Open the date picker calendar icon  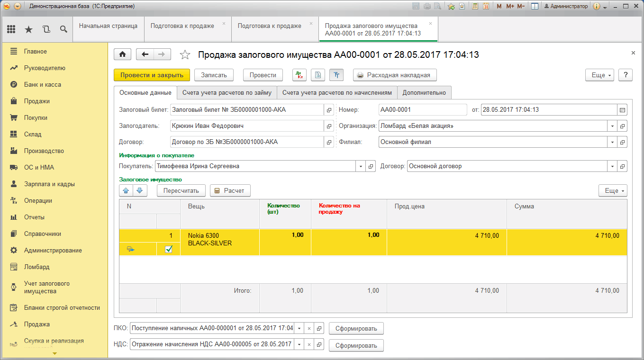[x=622, y=110]
